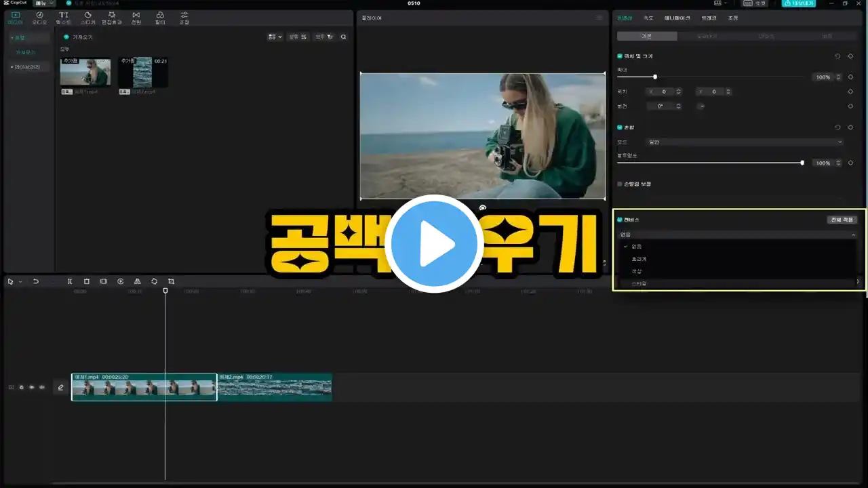The height and width of the screenshot is (488, 868).
Task: Switch to the Tracking (트래킹) tab
Action: (709, 18)
